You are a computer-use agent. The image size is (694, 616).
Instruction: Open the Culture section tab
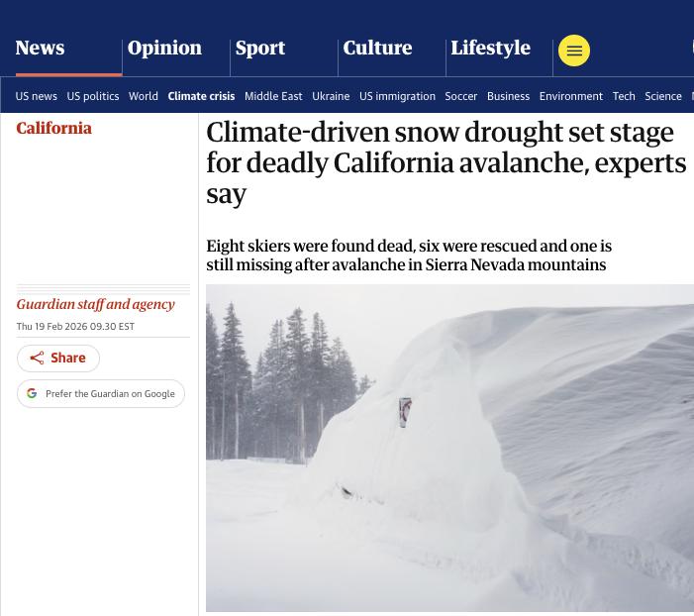pyautogui.click(x=377, y=48)
